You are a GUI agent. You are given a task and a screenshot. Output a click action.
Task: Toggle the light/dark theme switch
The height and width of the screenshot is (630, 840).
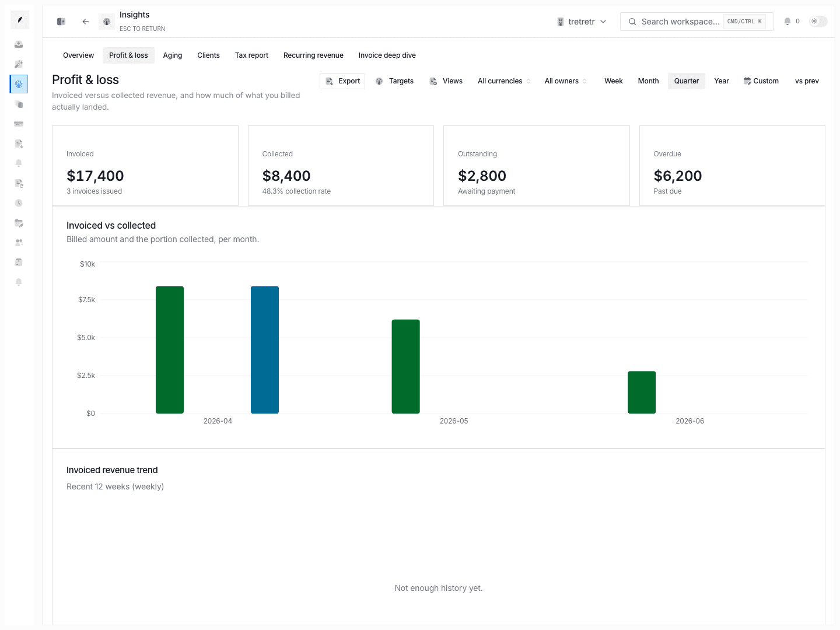pyautogui.click(x=818, y=22)
